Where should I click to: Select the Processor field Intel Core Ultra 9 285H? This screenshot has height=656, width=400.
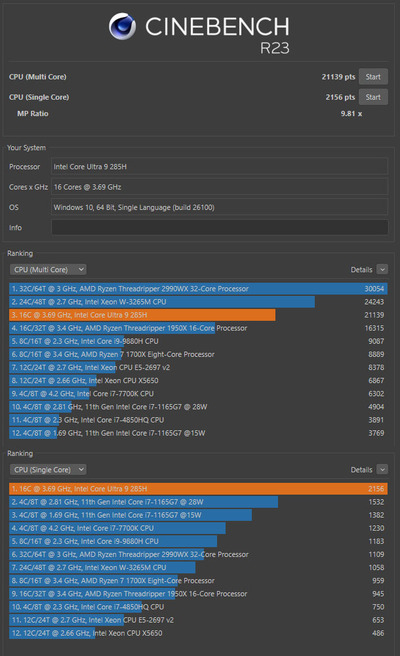[219, 167]
